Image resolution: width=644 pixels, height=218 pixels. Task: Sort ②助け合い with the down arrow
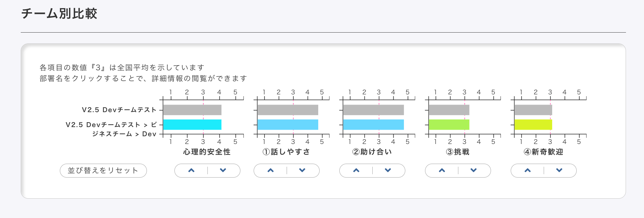click(x=388, y=170)
